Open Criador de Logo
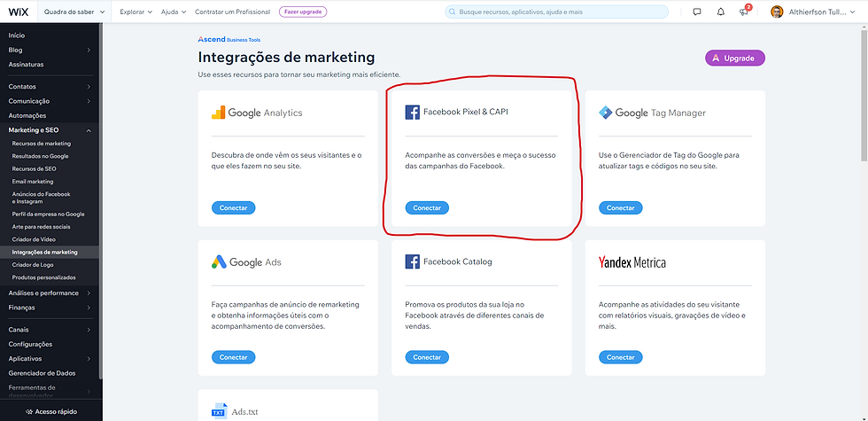The image size is (868, 421). pos(33,265)
